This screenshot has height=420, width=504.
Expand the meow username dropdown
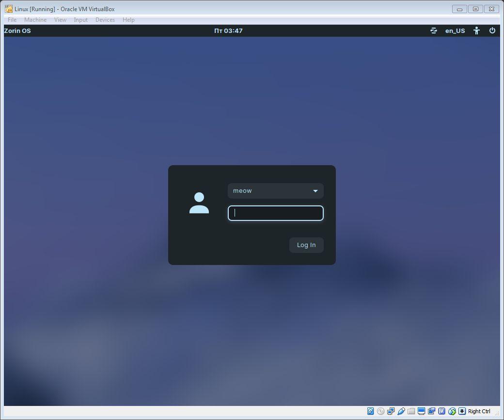(x=275, y=191)
